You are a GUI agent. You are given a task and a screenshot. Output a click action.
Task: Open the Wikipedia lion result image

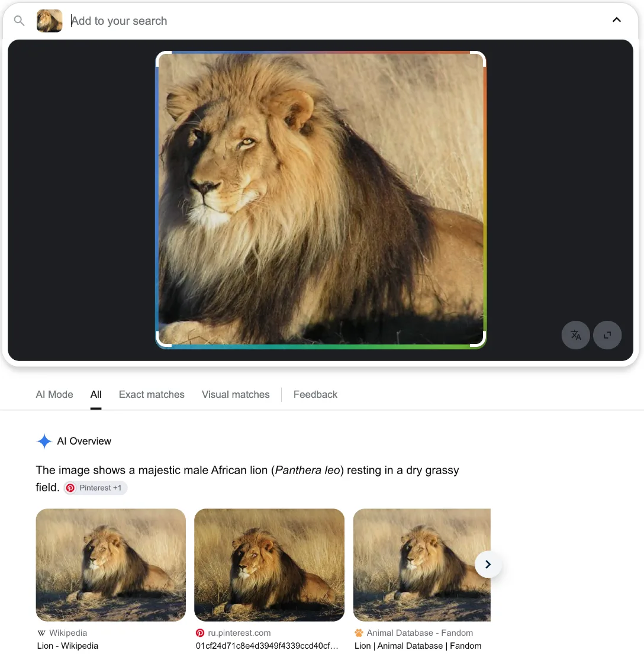[111, 565]
